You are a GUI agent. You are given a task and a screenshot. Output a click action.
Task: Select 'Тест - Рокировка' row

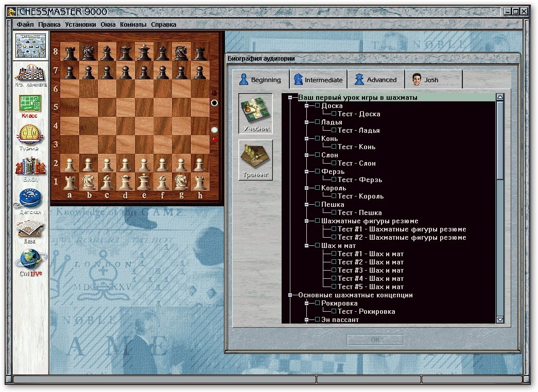(366, 311)
